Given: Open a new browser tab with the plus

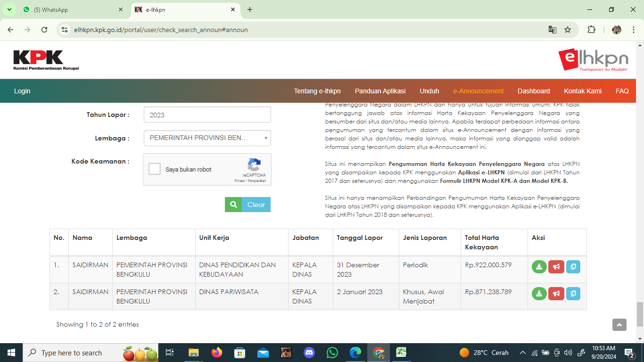Looking at the screenshot, I should (250, 9).
